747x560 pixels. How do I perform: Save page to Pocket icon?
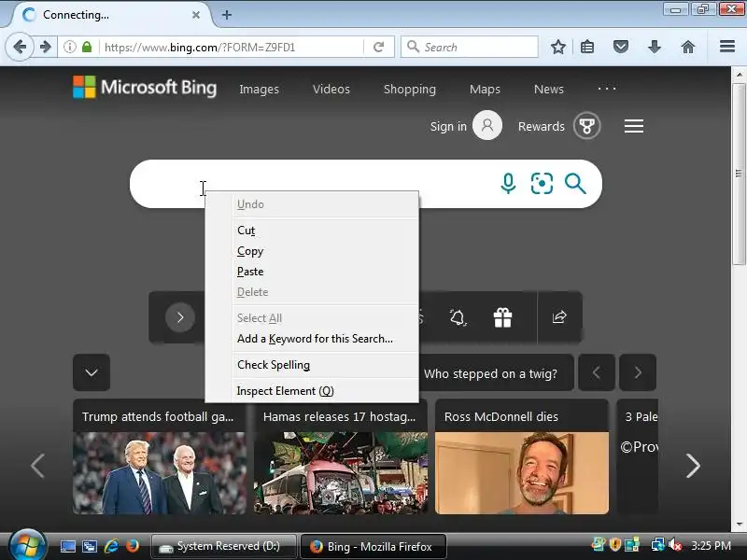point(620,47)
